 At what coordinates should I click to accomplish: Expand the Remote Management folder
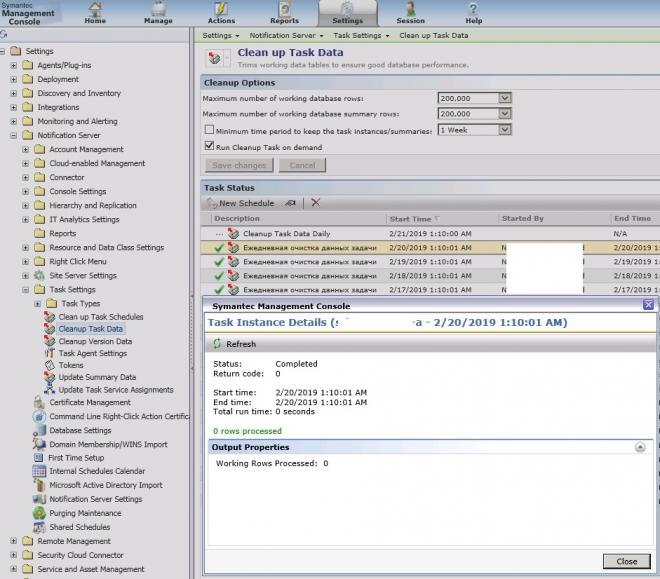(13, 541)
